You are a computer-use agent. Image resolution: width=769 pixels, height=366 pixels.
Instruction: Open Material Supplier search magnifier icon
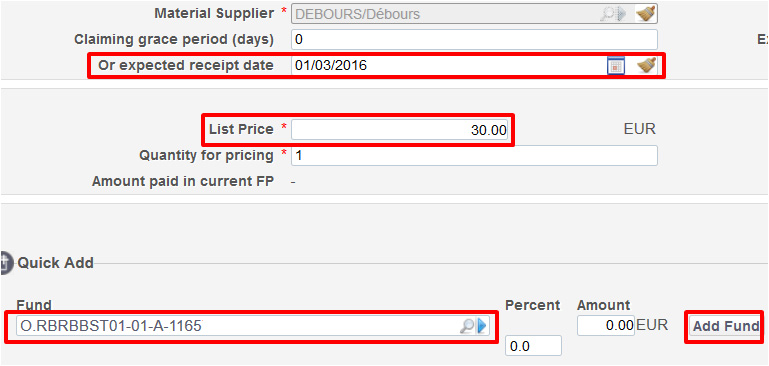pos(607,14)
